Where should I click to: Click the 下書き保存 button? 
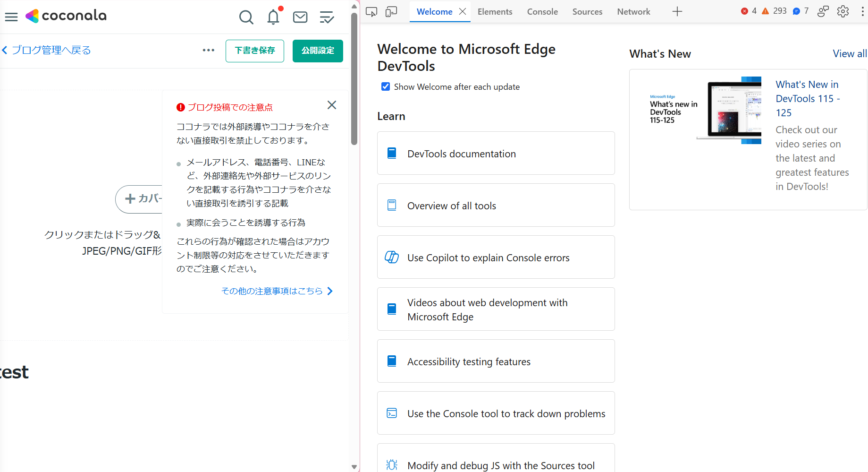pyautogui.click(x=255, y=51)
